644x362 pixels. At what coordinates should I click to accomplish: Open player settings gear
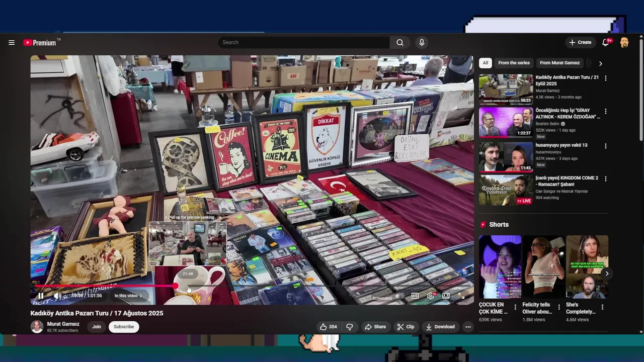click(x=431, y=296)
